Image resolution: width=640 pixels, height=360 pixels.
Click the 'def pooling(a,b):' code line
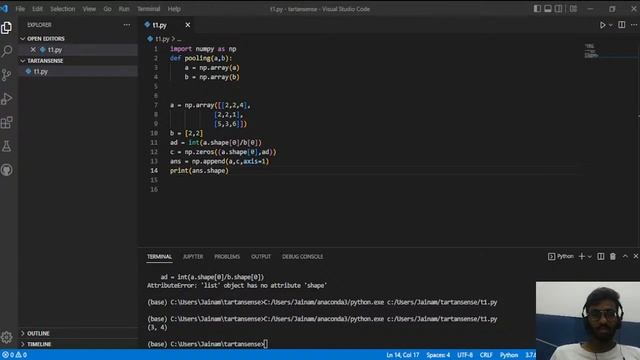pos(201,58)
